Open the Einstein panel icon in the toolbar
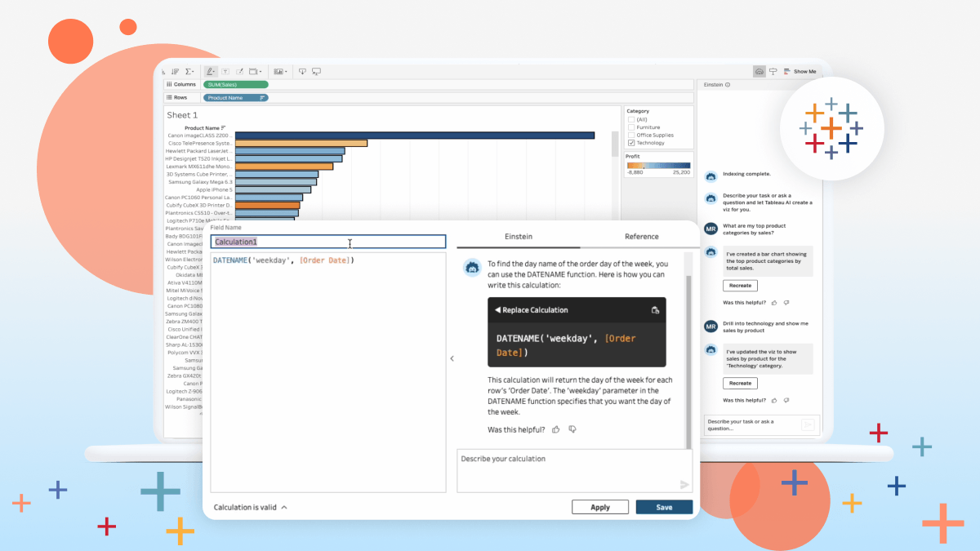Viewport: 980px width, 551px height. click(x=759, y=72)
